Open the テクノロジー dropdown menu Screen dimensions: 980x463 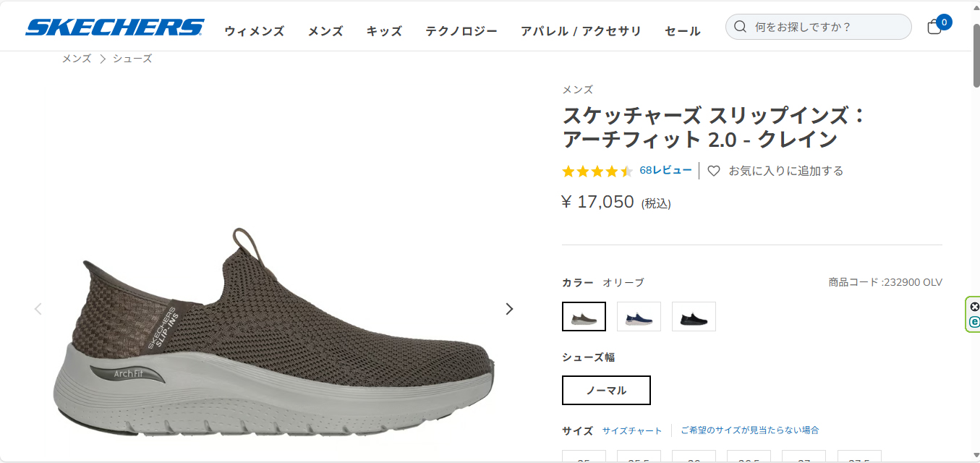pos(461,31)
